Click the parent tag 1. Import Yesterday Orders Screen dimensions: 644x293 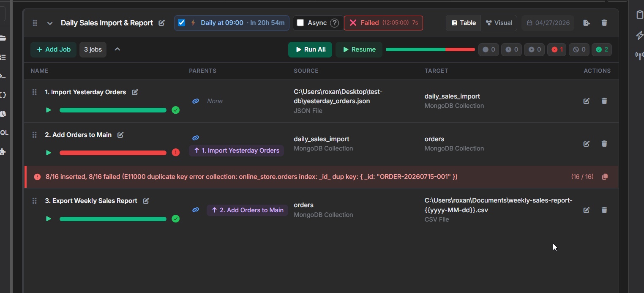(236, 151)
